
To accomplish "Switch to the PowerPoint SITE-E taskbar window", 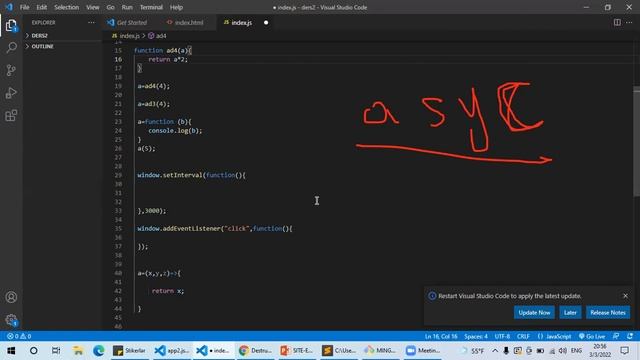I will click(297, 351).
